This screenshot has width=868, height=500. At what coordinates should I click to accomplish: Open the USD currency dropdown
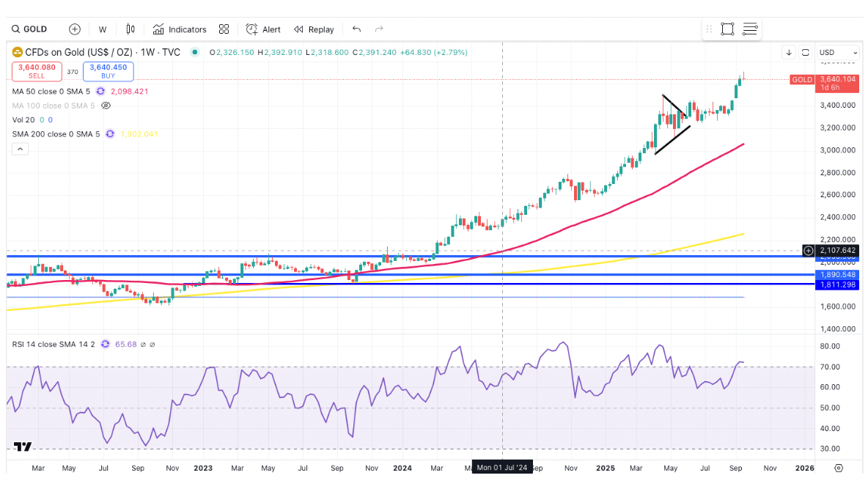[838, 53]
